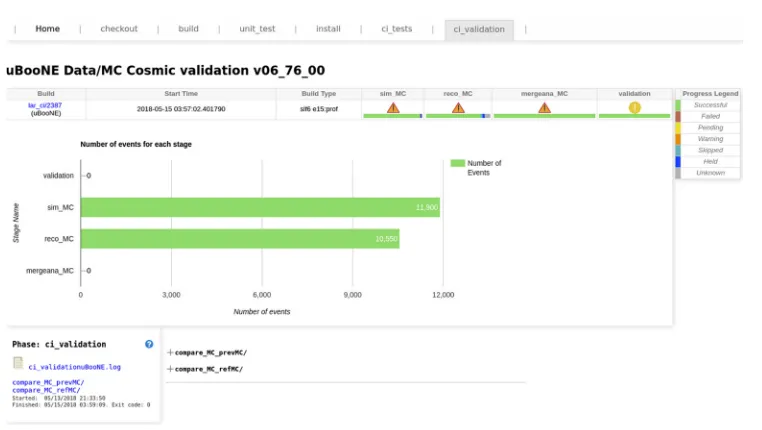Click the validation progress bar
762x430 pixels.
pyautogui.click(x=634, y=116)
